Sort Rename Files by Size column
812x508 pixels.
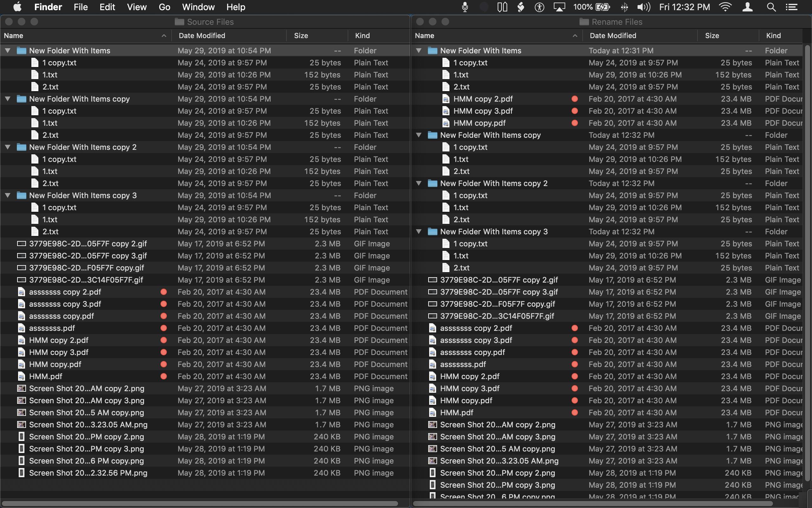(x=728, y=36)
